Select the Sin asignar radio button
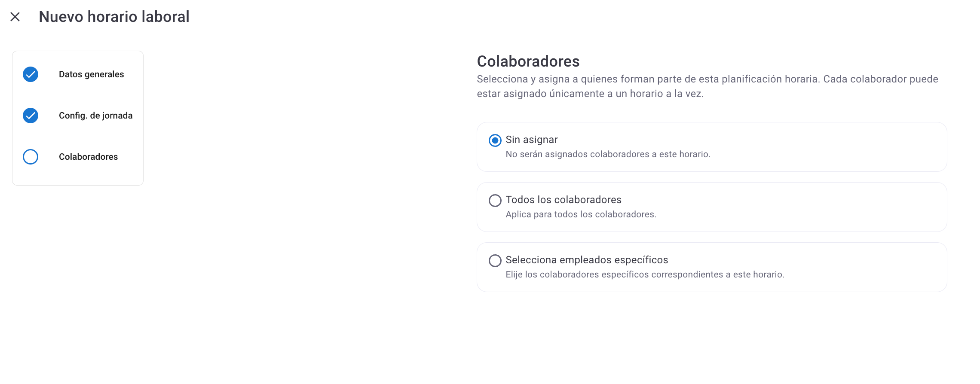980x384 pixels. click(x=495, y=140)
